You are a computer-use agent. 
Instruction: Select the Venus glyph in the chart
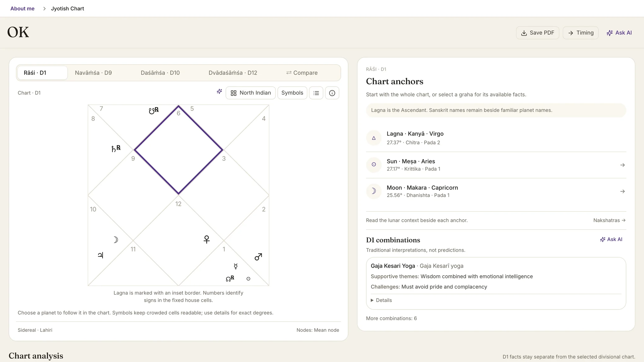(207, 239)
